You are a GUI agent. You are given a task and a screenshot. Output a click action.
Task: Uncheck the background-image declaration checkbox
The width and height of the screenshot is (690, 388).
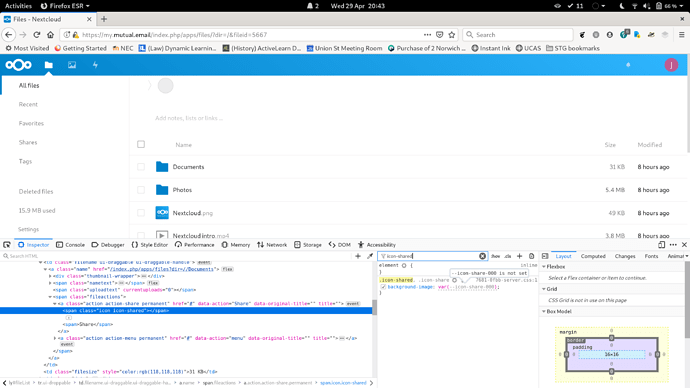tap(383, 287)
